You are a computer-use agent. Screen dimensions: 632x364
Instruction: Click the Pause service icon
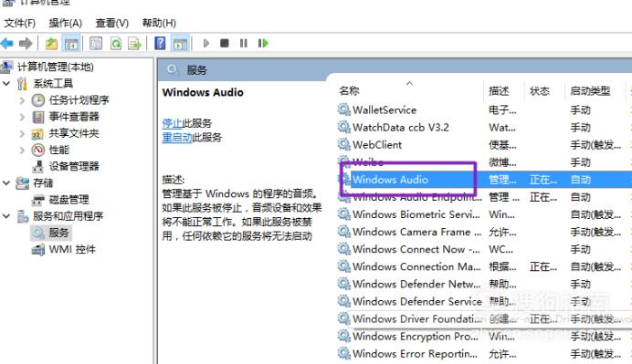(244, 43)
